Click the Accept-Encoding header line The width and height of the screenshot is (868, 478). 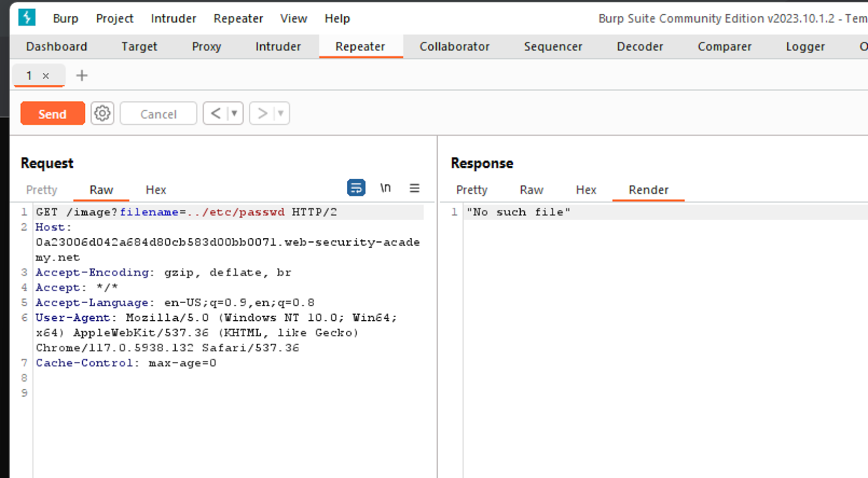click(164, 272)
